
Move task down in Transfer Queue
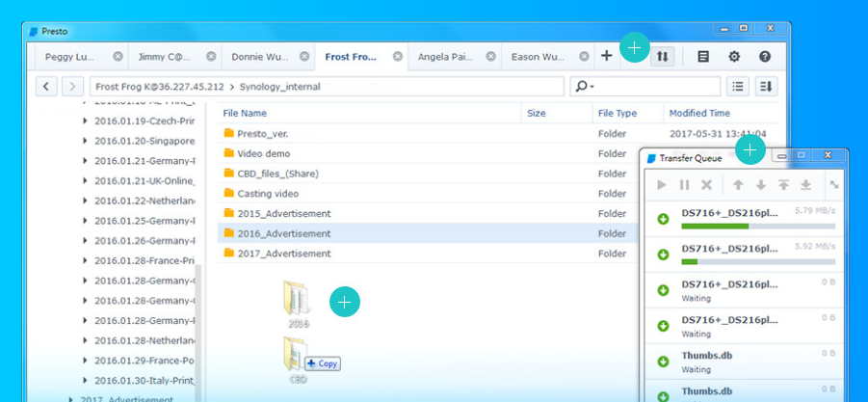pos(761,185)
